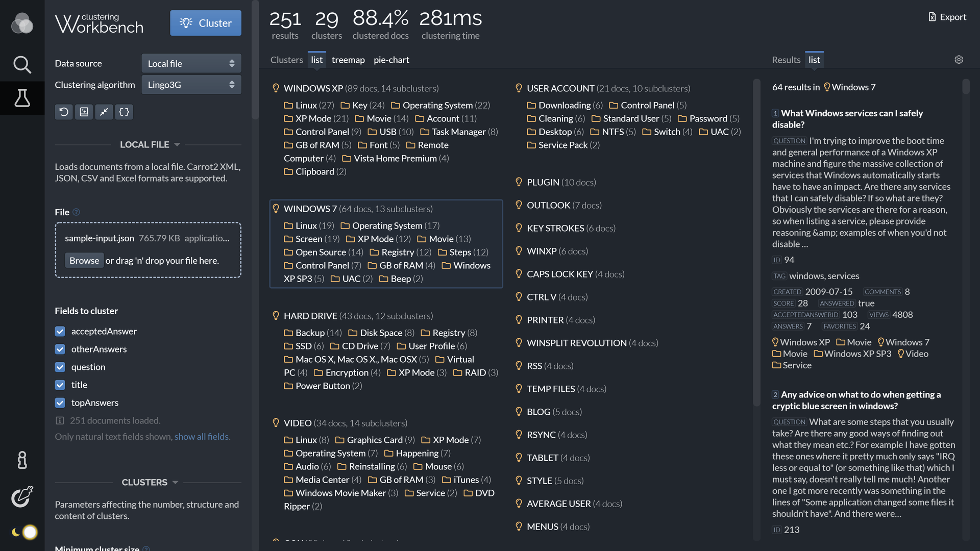The image size is (980, 551).
Task: Select the Disk Space (8) subcluster
Action: click(381, 333)
